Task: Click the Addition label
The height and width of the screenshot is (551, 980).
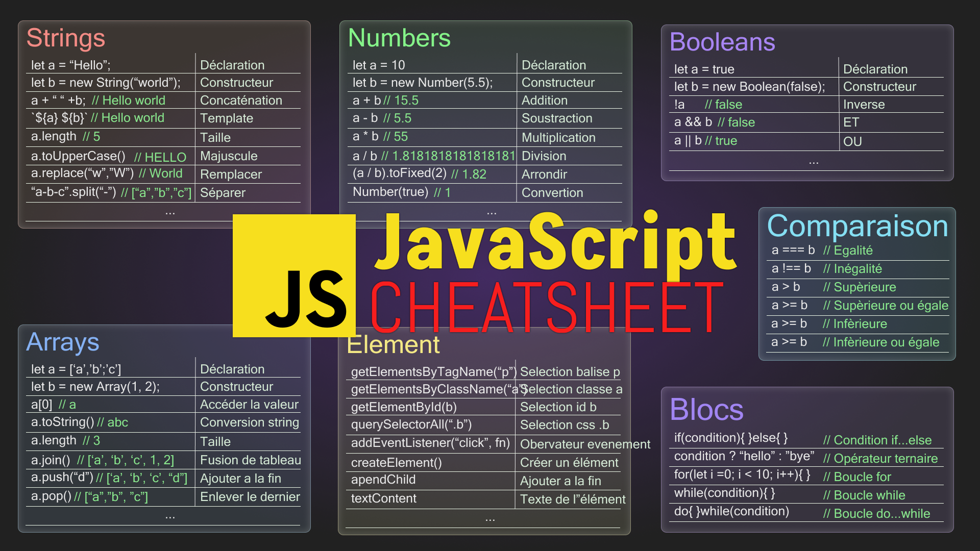Action: point(545,101)
